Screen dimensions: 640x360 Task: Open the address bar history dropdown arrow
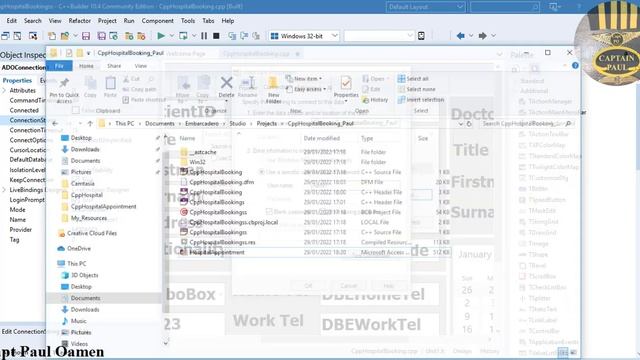(x=460, y=124)
